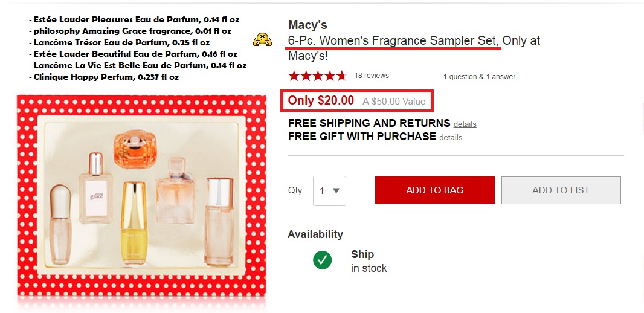Expand the Qty quantity dropdown
Screen dimensions: 644x313
(x=329, y=190)
